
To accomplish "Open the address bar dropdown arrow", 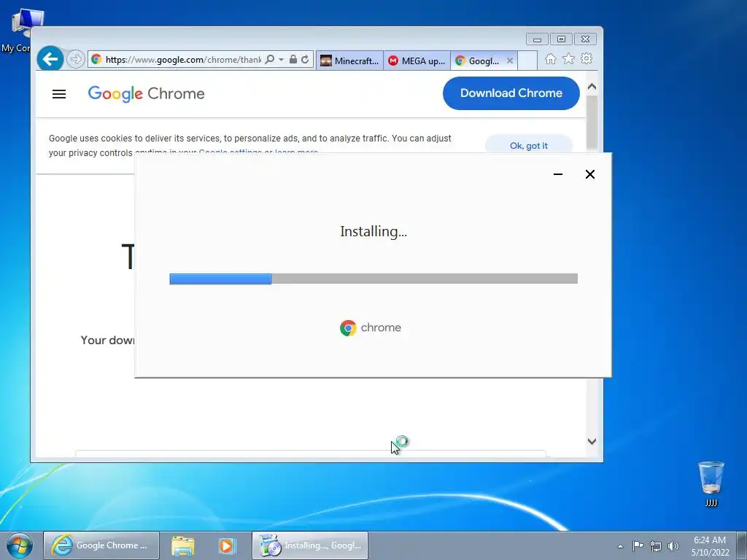I will click(281, 60).
